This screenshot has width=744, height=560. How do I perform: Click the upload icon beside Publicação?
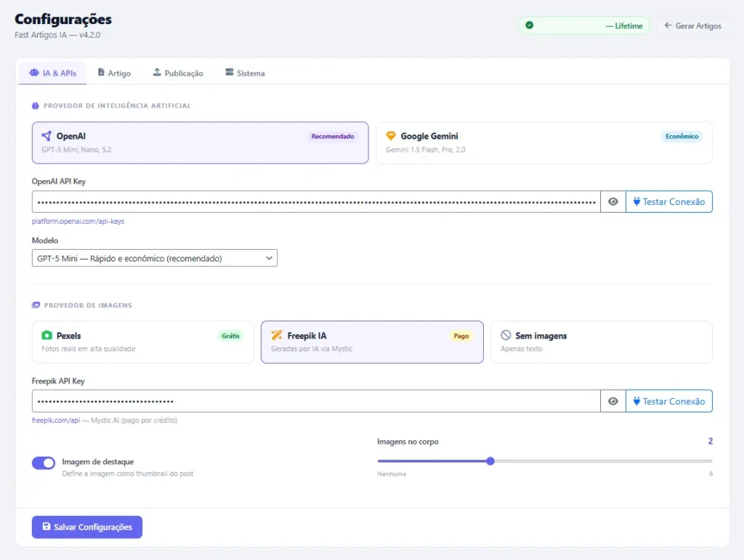point(157,72)
